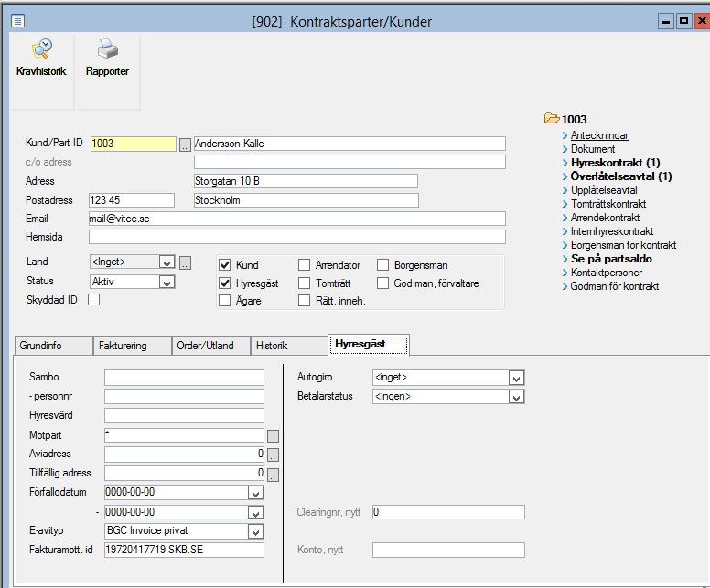Click the Kund/Part ID field with 1003

134,144
